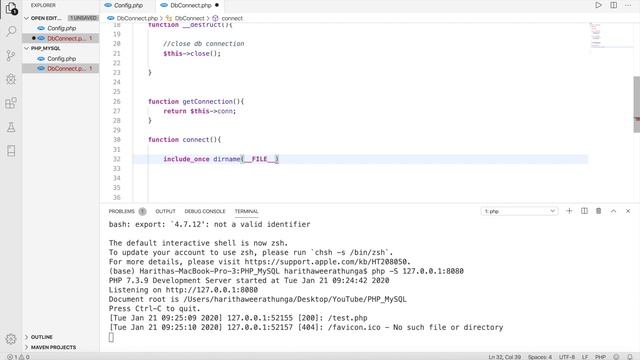This screenshot has height=360, width=640.
Task: Open the editor More Actions menu
Action: pyautogui.click(x=628, y=5)
